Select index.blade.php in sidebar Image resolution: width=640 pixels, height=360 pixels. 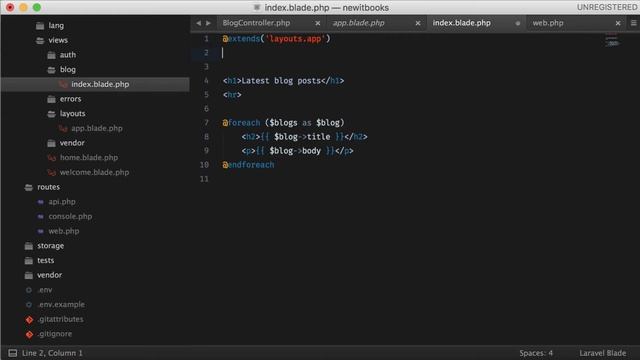click(100, 84)
